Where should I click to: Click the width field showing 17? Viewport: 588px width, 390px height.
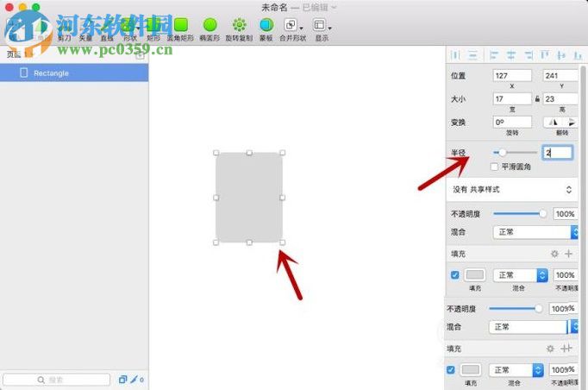pos(512,98)
